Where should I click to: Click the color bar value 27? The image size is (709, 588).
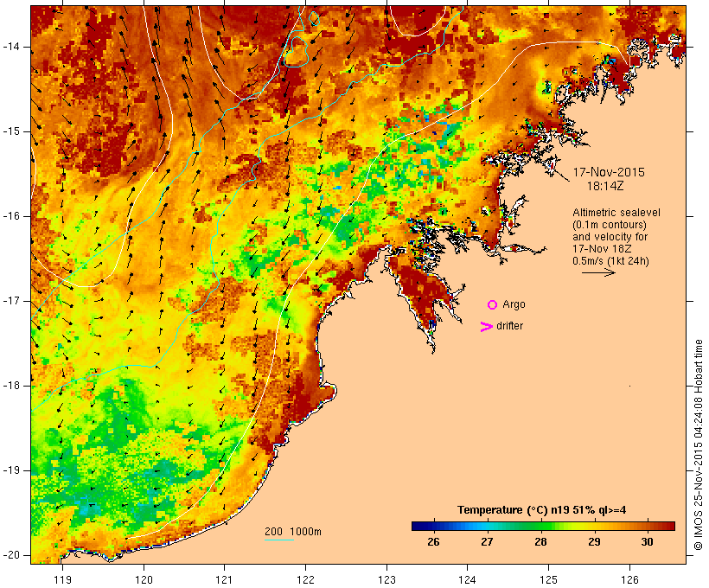[487, 542]
